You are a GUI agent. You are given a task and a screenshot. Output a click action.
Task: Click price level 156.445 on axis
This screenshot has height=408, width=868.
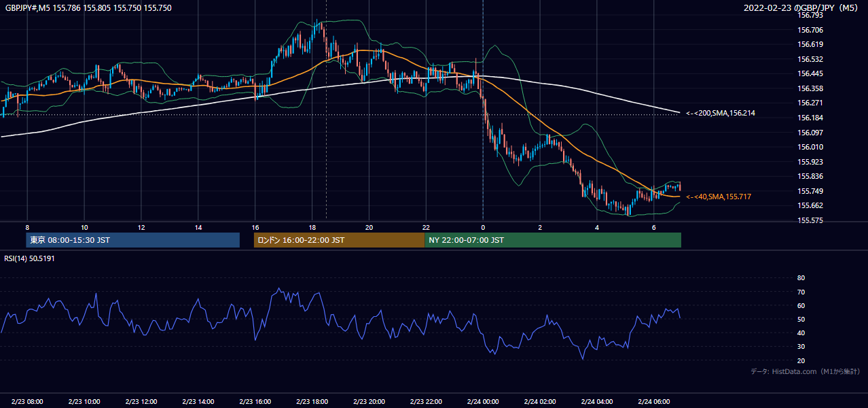click(810, 73)
